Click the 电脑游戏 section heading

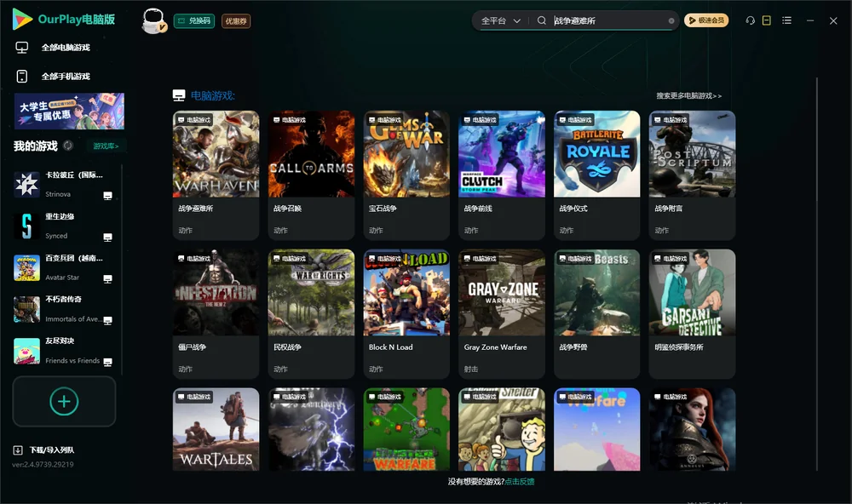(x=212, y=96)
